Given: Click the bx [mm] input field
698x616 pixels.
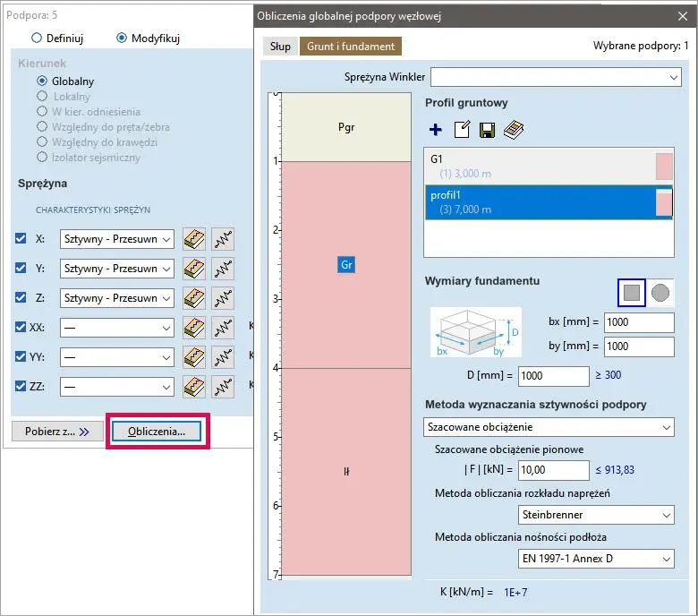Looking at the screenshot, I should point(639,322).
